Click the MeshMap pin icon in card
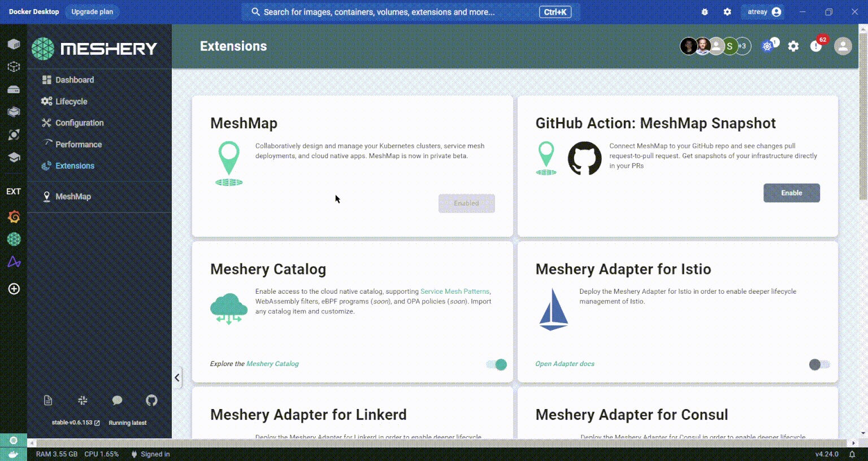 tap(229, 164)
